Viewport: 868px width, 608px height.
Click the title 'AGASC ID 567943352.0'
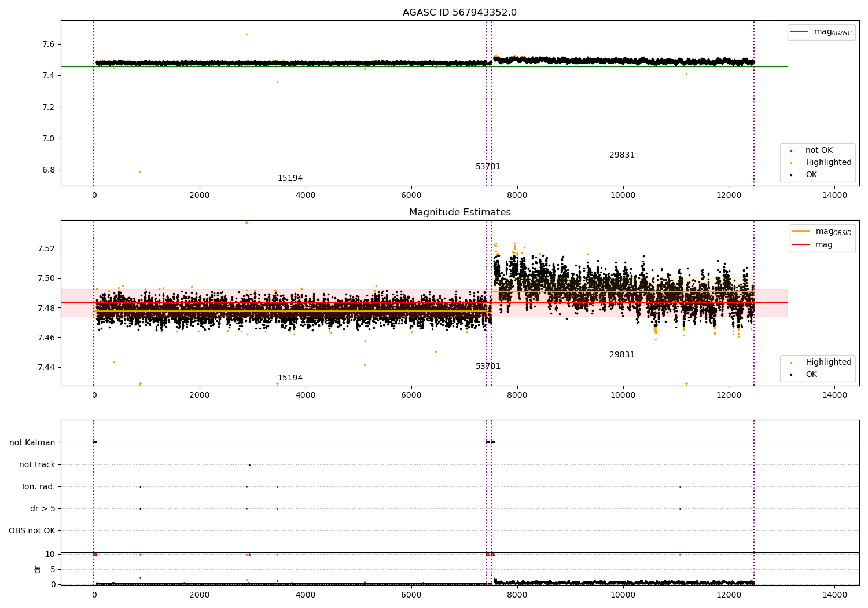(459, 13)
